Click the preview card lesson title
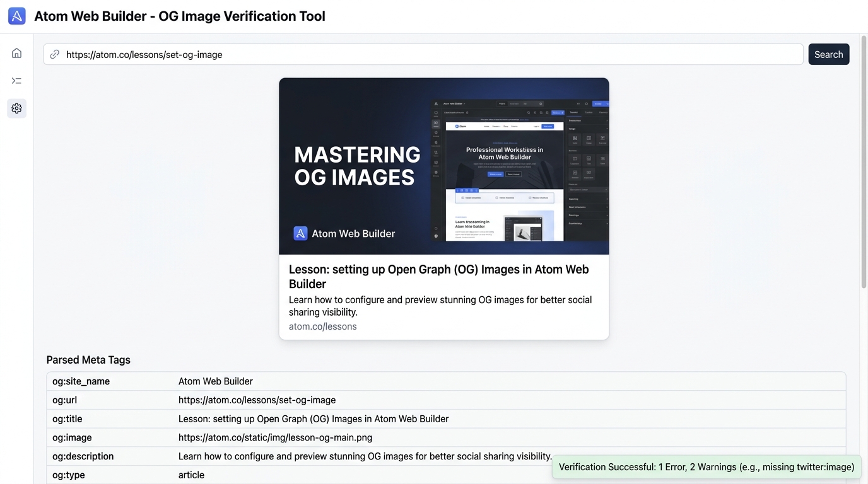 (438, 277)
